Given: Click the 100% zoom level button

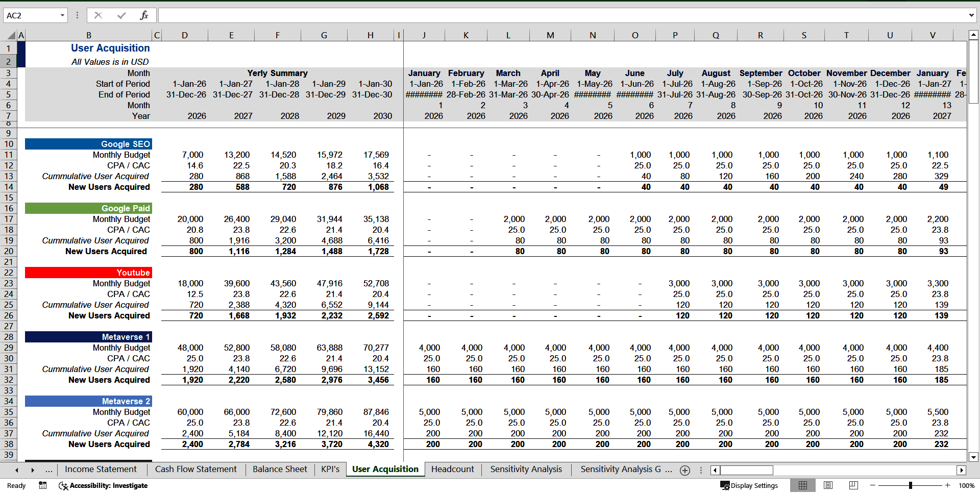Looking at the screenshot, I should click(966, 485).
